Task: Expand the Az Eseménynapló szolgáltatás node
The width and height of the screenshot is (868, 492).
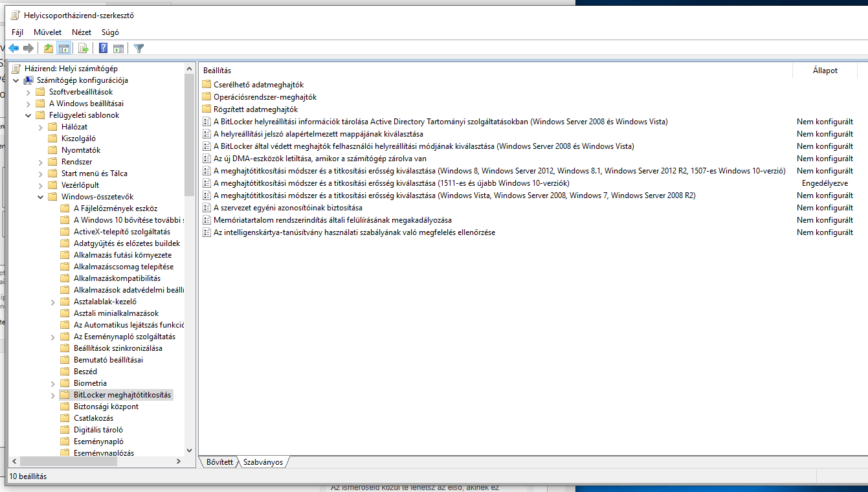Action: click(52, 337)
